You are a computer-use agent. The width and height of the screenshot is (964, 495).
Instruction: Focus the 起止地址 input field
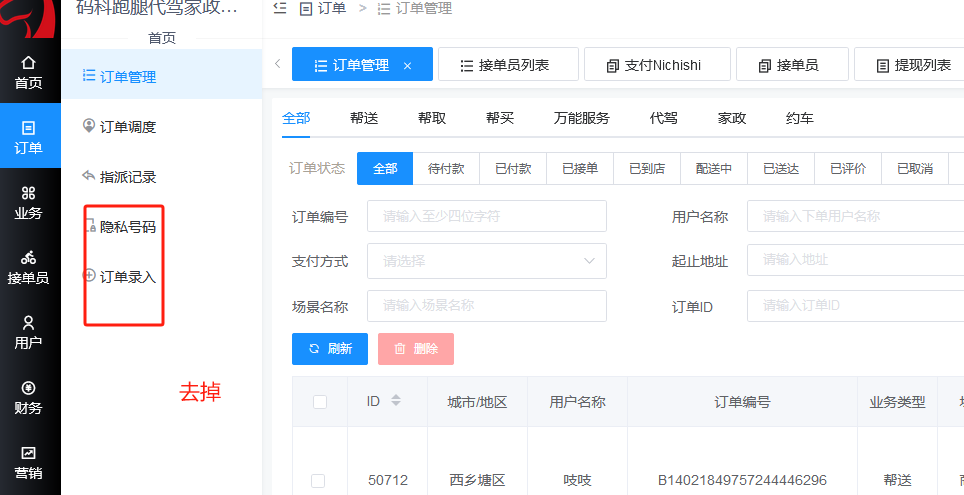click(x=856, y=259)
